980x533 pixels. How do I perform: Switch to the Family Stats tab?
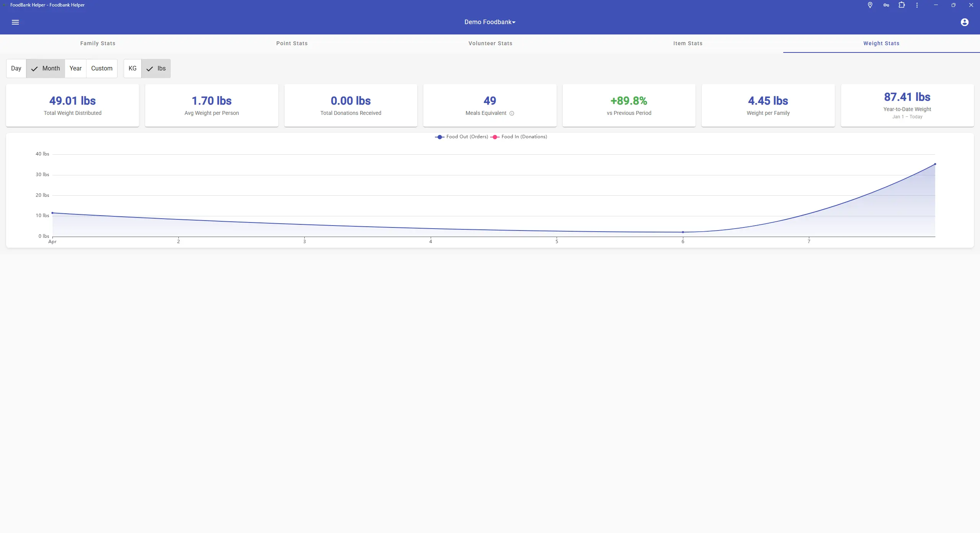click(x=98, y=43)
